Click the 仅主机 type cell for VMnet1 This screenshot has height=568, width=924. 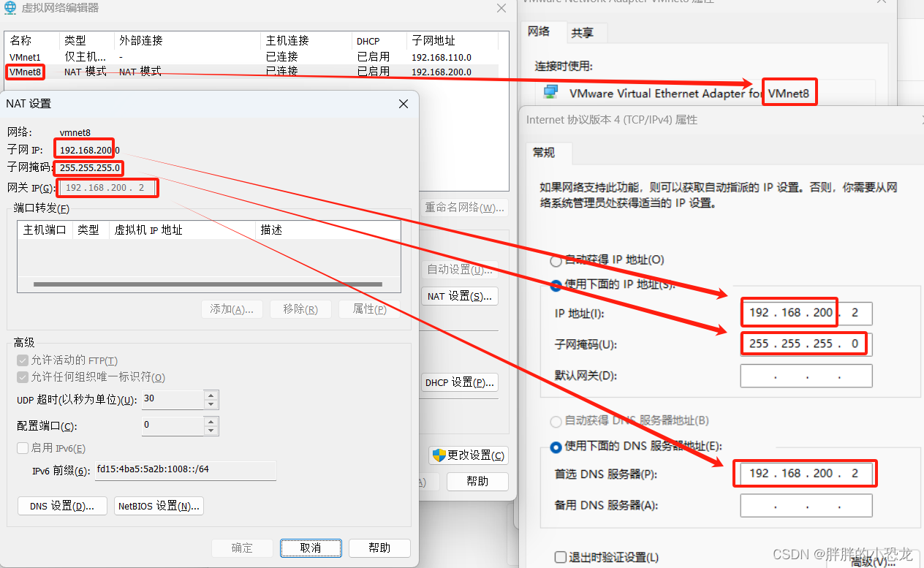click(85, 57)
